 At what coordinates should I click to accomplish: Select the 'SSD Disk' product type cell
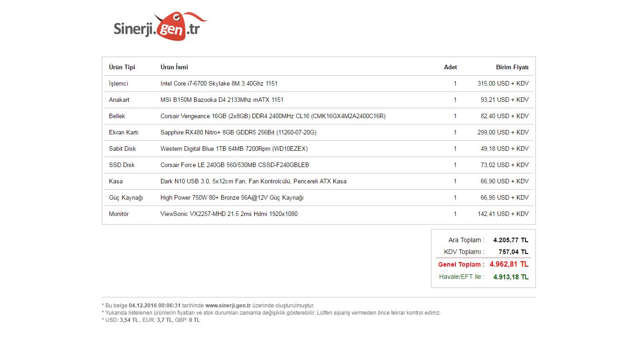coord(122,165)
